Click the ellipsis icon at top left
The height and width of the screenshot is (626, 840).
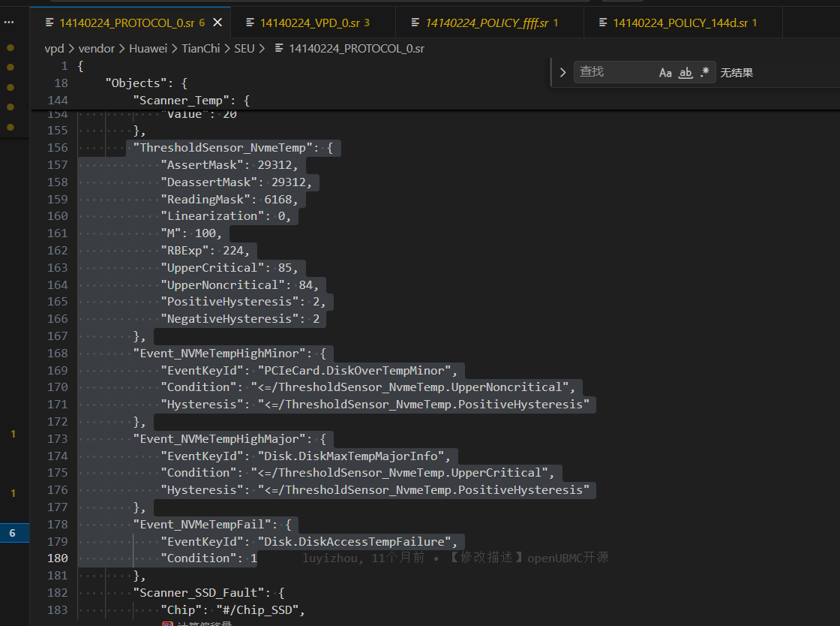tap(10, 23)
